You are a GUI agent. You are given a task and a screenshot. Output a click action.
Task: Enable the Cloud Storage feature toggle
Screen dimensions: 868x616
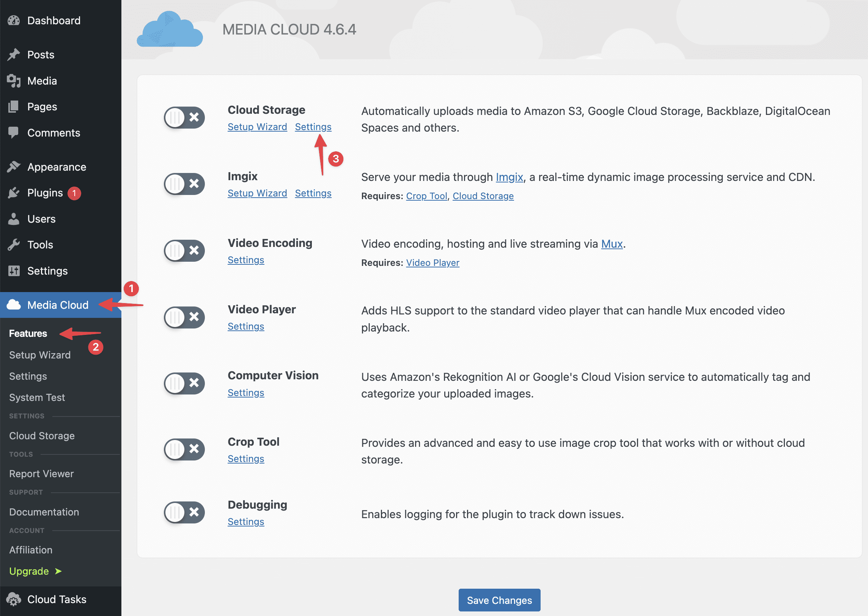(184, 118)
